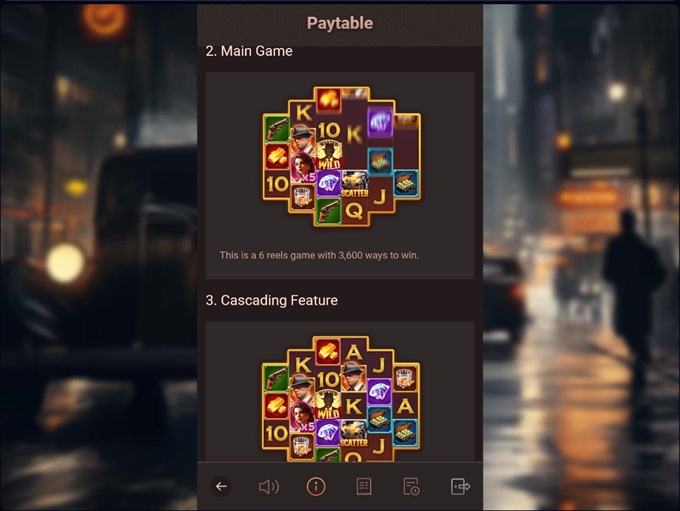The image size is (680, 511).
Task: Click the x5 lady symbol in Main Game image
Action: 302,167
